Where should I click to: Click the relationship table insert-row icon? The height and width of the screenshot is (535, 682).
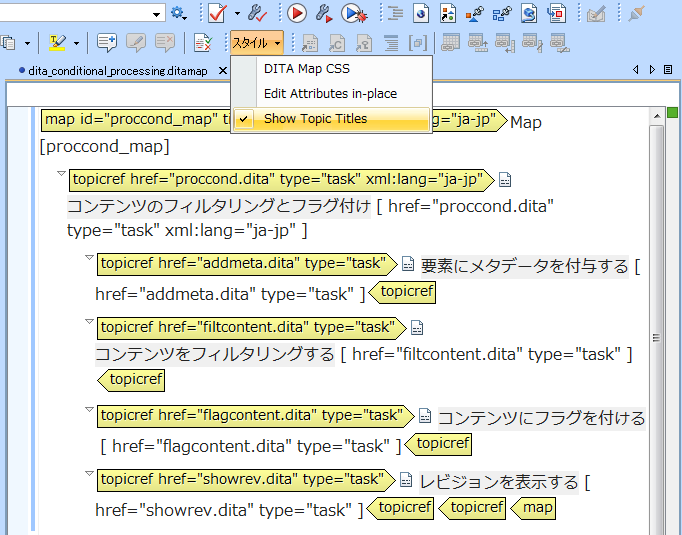478,43
